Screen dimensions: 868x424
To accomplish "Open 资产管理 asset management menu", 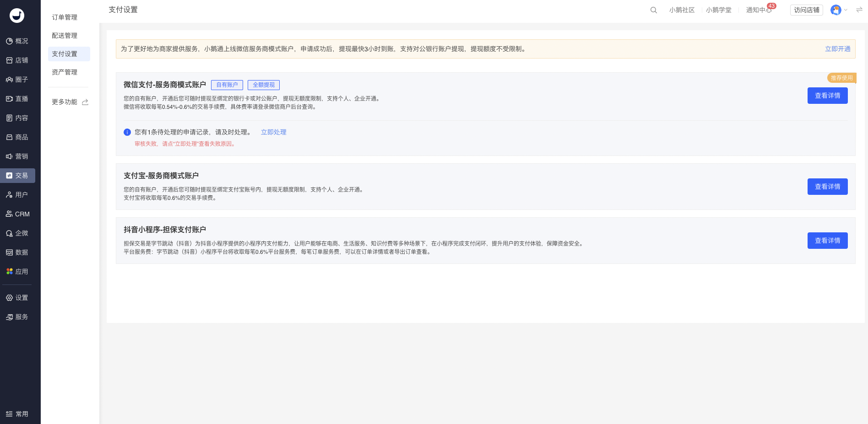I will click(65, 72).
